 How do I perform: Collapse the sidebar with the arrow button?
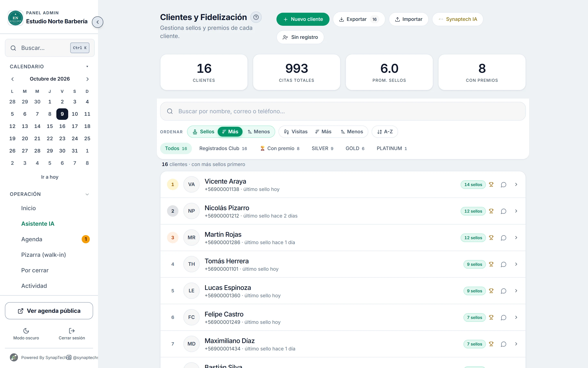click(x=97, y=22)
